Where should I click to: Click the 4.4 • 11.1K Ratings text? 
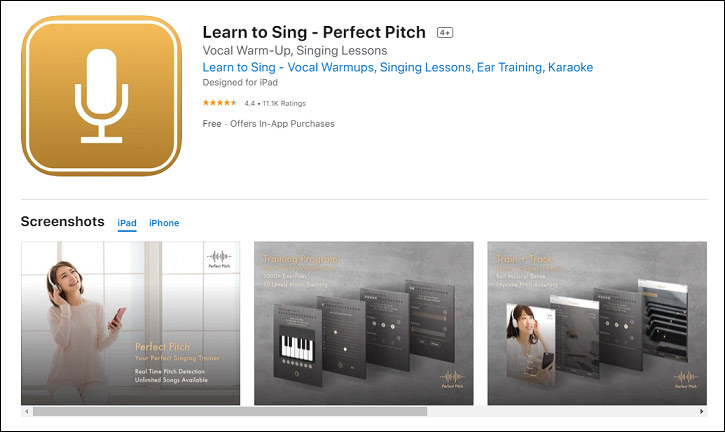(x=275, y=103)
